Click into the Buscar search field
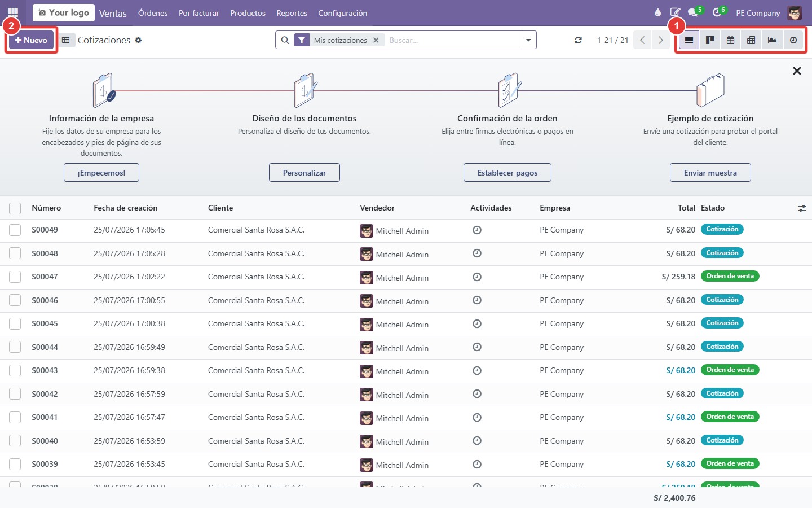Screen dimensions: 812x508 pos(451,40)
